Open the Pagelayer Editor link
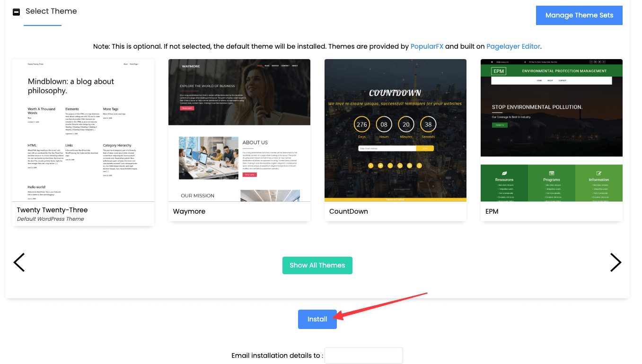Viewport: 642px width, 364px height. click(513, 46)
